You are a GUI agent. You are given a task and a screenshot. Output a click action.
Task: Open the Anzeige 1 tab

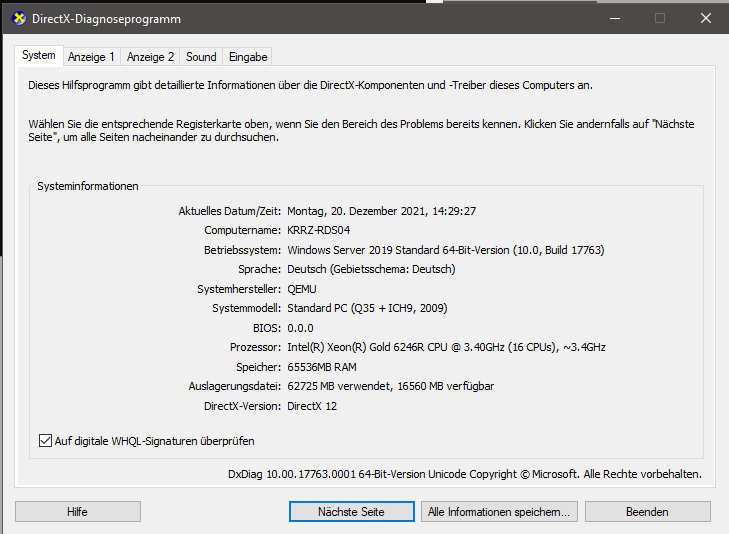pos(91,57)
